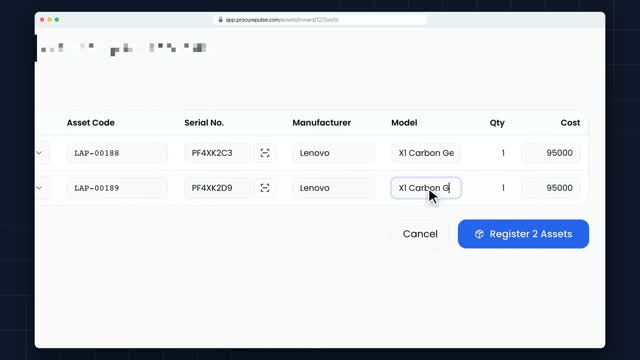Click the Qty column header

pos(497,123)
